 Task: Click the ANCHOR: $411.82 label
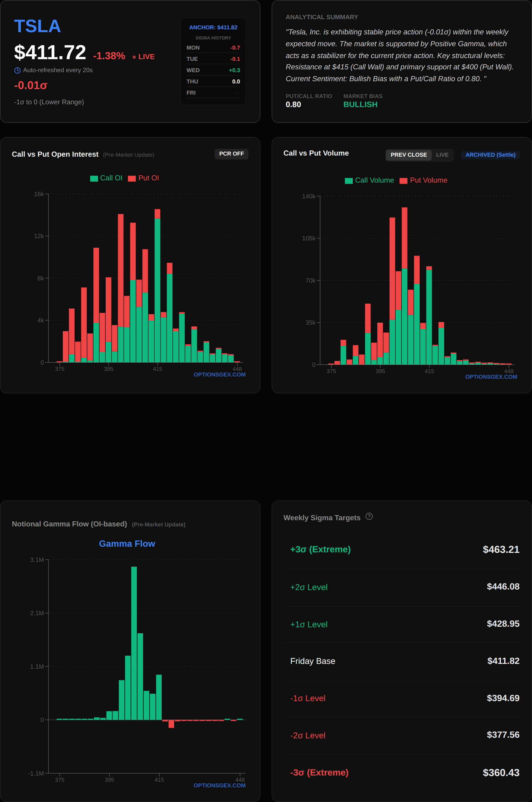[213, 28]
